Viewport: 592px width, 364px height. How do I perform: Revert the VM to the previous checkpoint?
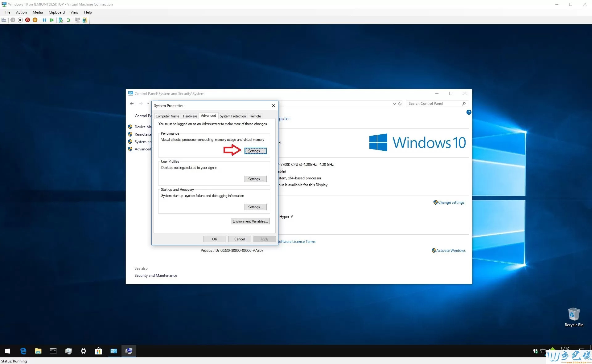tap(68, 20)
